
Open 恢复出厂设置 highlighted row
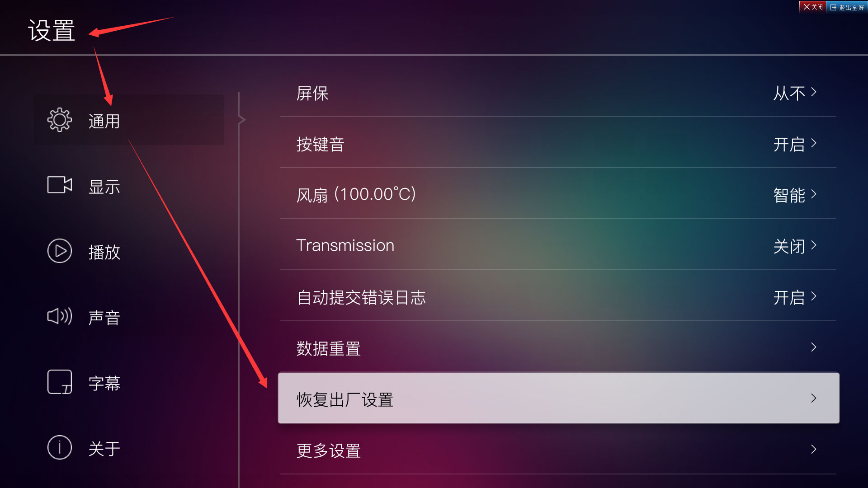click(558, 398)
